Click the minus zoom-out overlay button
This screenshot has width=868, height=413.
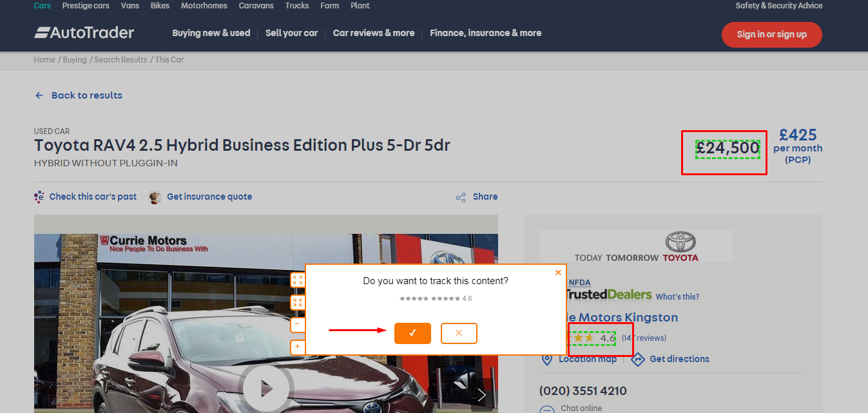click(298, 325)
